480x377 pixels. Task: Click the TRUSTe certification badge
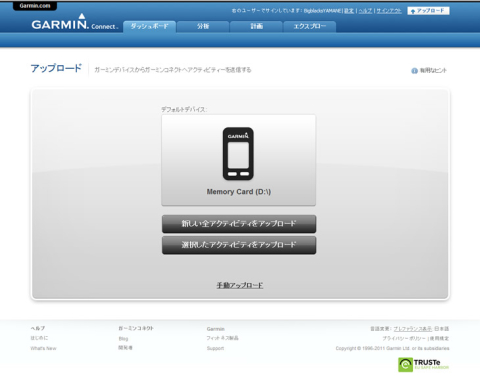click(x=424, y=365)
